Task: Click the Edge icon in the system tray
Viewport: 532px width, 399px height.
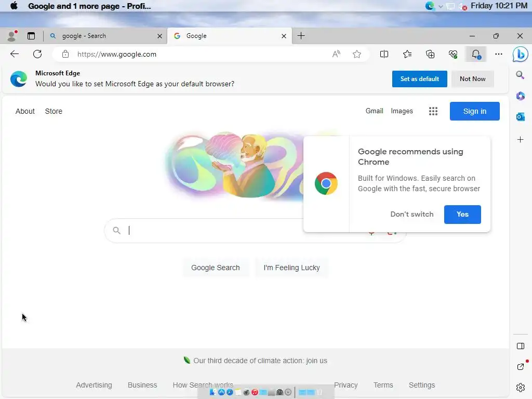Action: 430,6
